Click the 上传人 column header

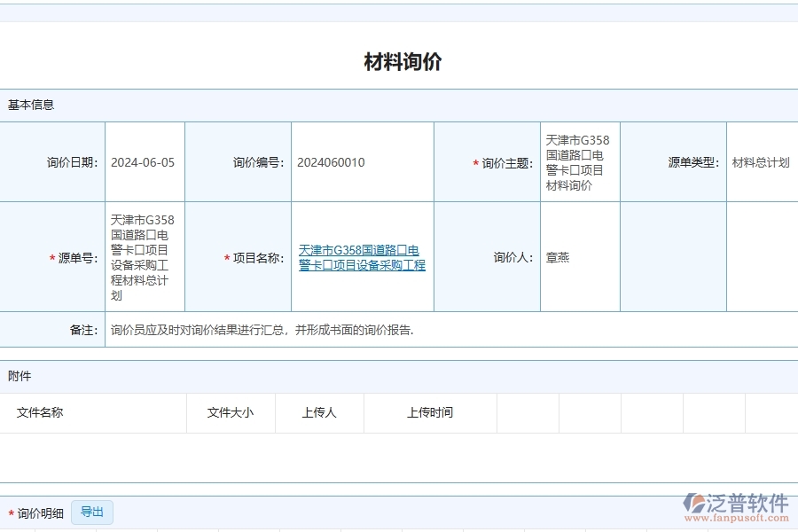coord(318,412)
